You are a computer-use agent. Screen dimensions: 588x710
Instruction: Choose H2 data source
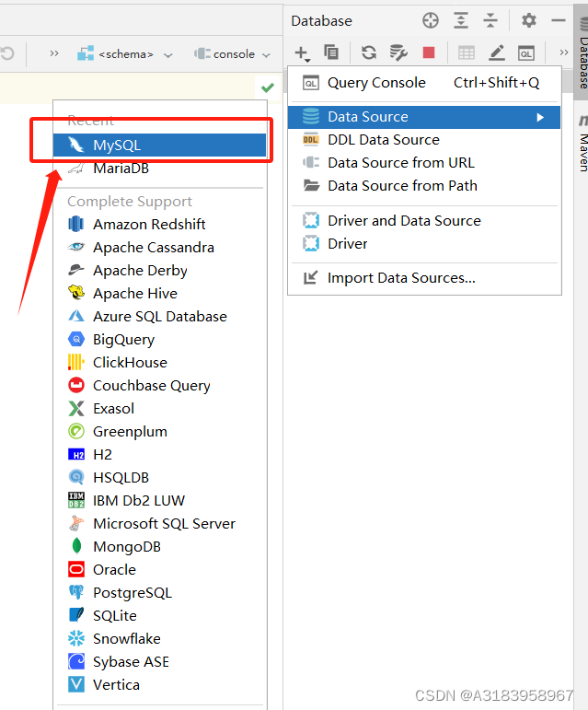tap(159, 455)
